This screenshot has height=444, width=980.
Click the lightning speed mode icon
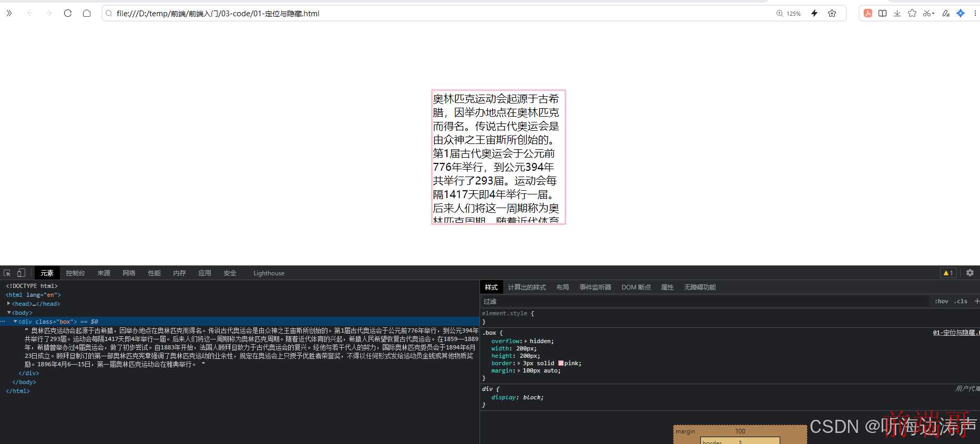tap(814, 13)
